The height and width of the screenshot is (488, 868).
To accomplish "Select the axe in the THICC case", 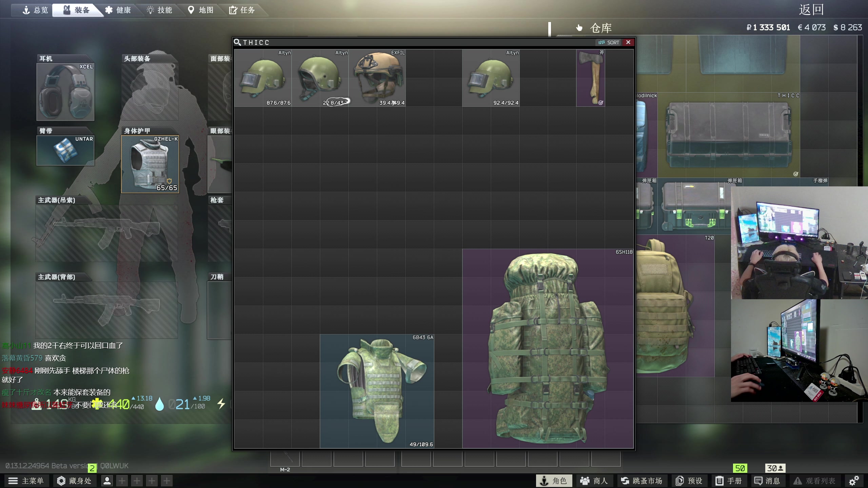I will [591, 78].
